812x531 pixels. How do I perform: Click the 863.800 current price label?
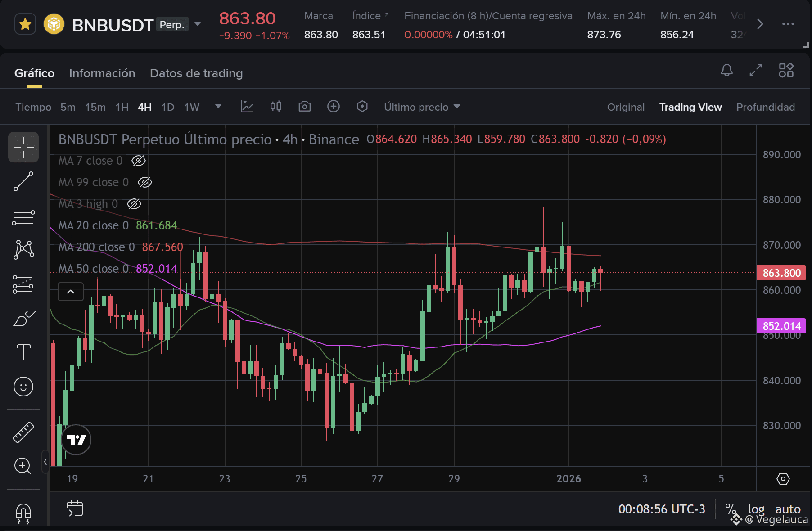pyautogui.click(x=781, y=273)
